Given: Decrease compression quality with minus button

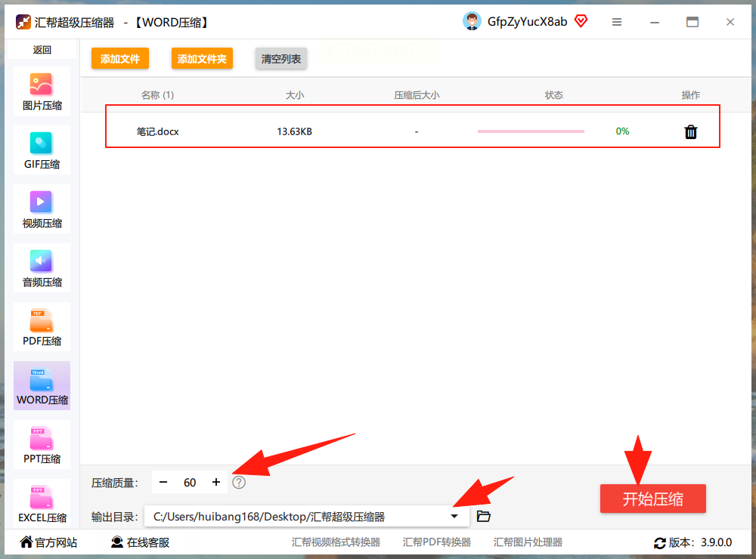Looking at the screenshot, I should (163, 483).
